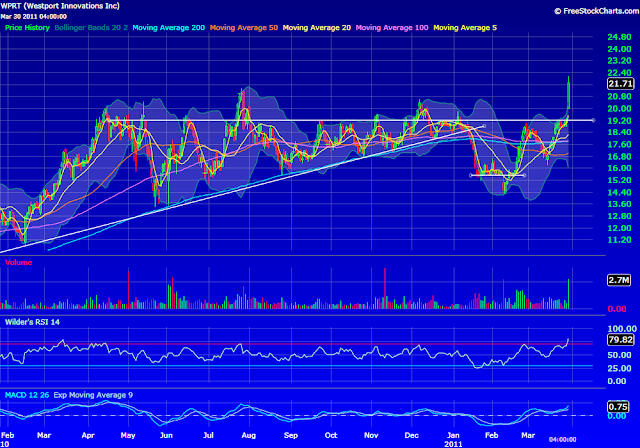The width and height of the screenshot is (640, 448).
Task: Click the Wilder's RSI 14 label
Action: [32, 322]
